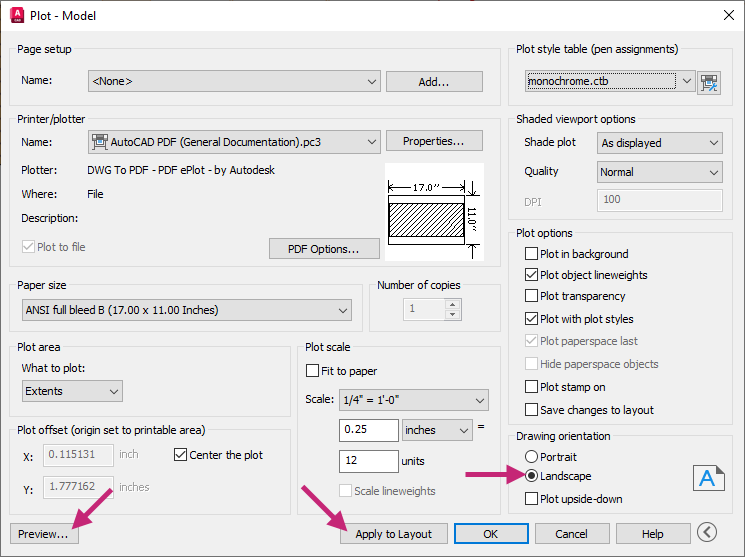Screen dimensions: 745x557
Task: Open the plot style table dropdown
Action: point(611,81)
